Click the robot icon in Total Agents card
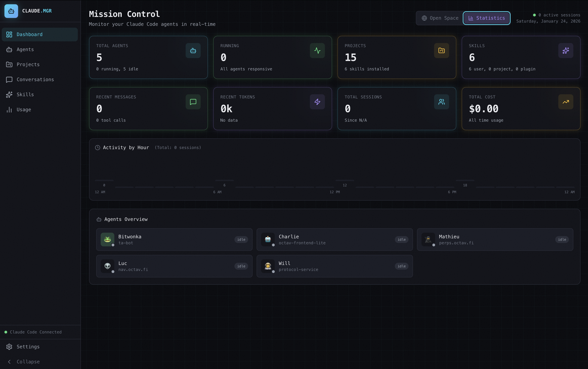This screenshot has width=588, height=369. point(193,51)
